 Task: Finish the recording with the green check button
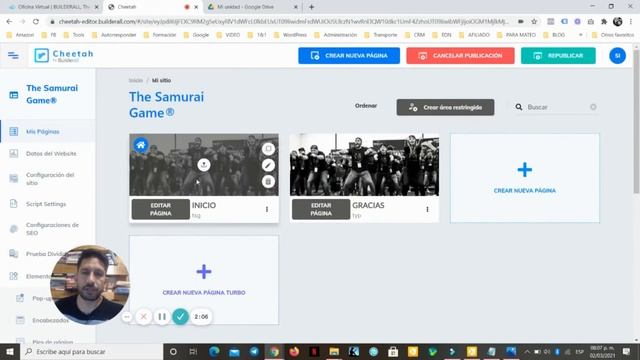[180, 317]
